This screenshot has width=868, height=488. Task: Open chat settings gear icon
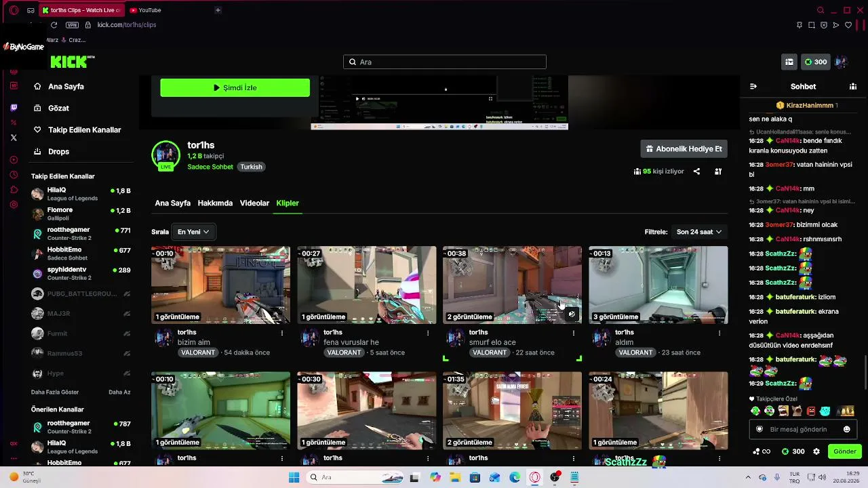pyautogui.click(x=816, y=451)
